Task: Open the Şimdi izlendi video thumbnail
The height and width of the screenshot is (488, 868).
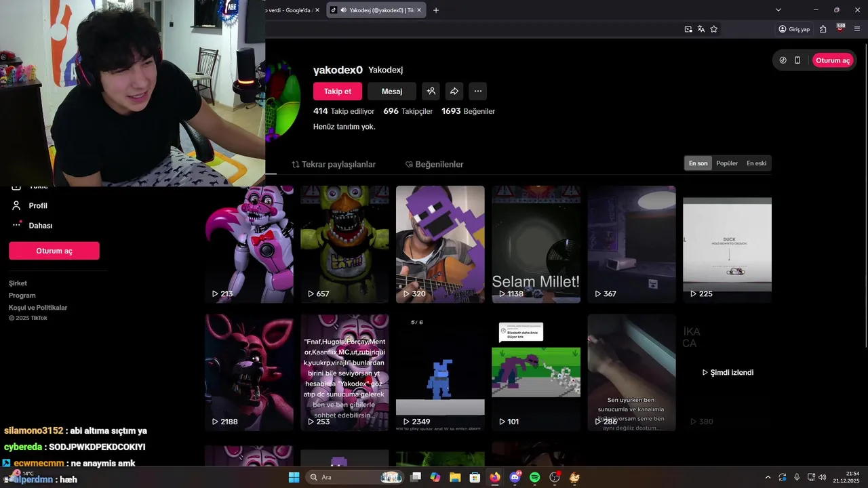Action: click(x=727, y=372)
